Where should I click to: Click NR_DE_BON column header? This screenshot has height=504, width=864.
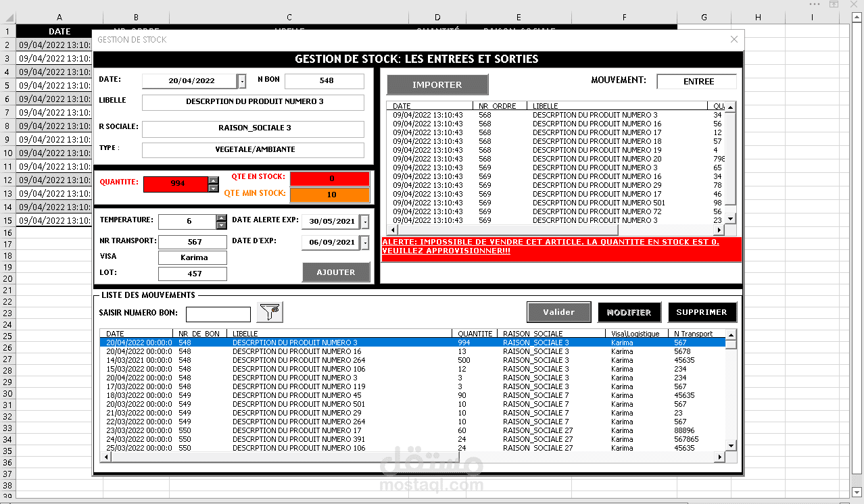tap(199, 334)
